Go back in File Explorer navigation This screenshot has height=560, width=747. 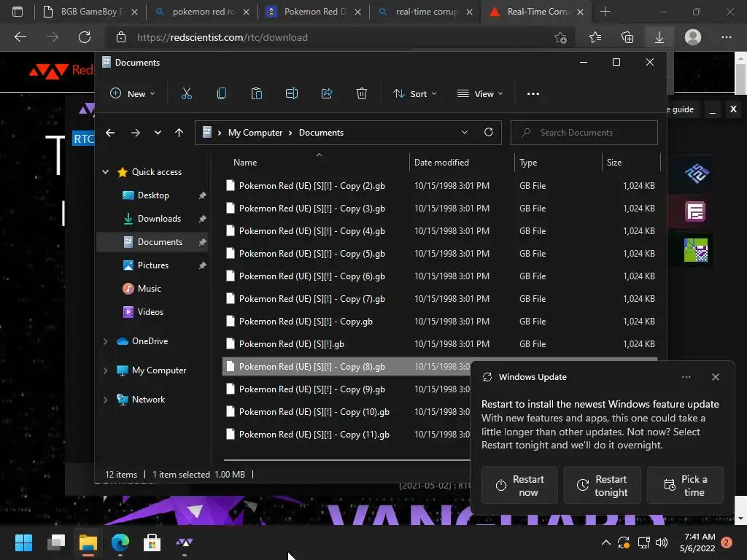[110, 133]
